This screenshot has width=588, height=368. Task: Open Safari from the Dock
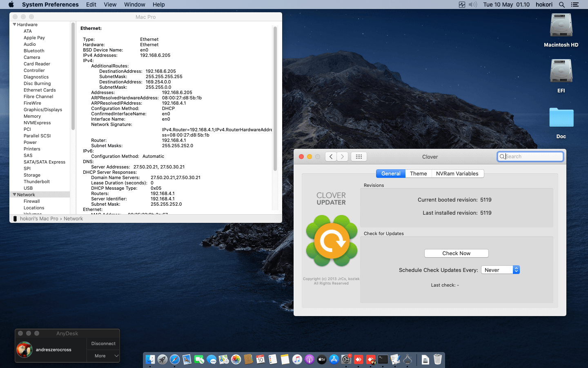click(x=175, y=360)
